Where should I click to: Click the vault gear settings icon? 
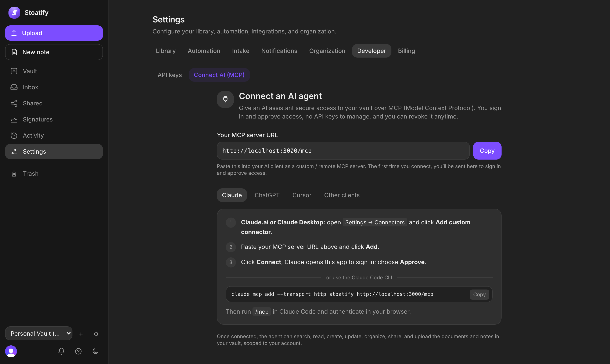point(96,334)
